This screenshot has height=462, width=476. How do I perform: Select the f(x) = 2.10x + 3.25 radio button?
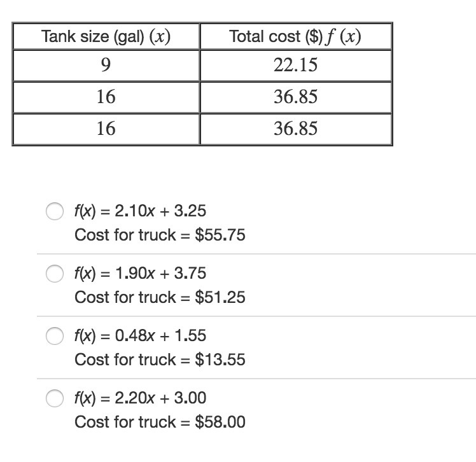(55, 212)
